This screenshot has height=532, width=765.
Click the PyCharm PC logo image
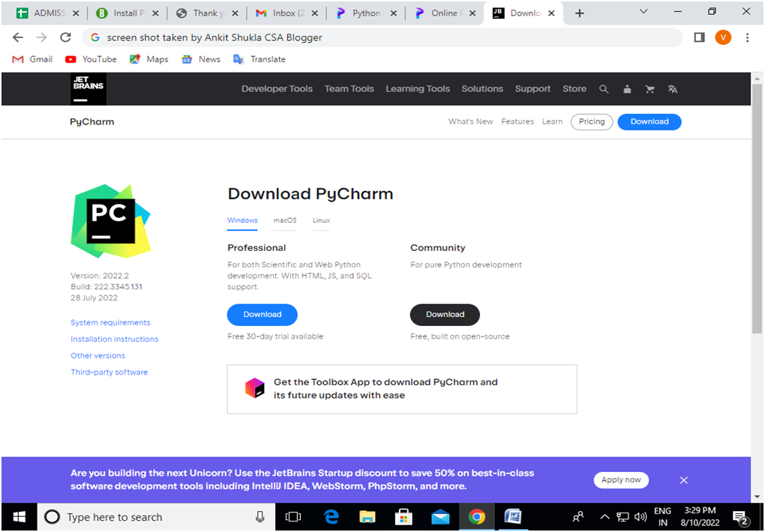point(111,221)
